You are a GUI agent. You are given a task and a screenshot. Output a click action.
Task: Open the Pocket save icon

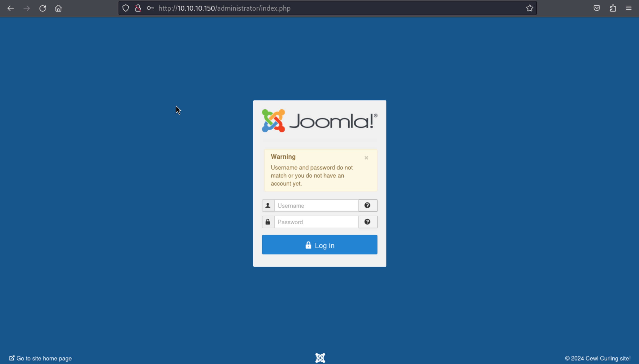[x=597, y=8]
